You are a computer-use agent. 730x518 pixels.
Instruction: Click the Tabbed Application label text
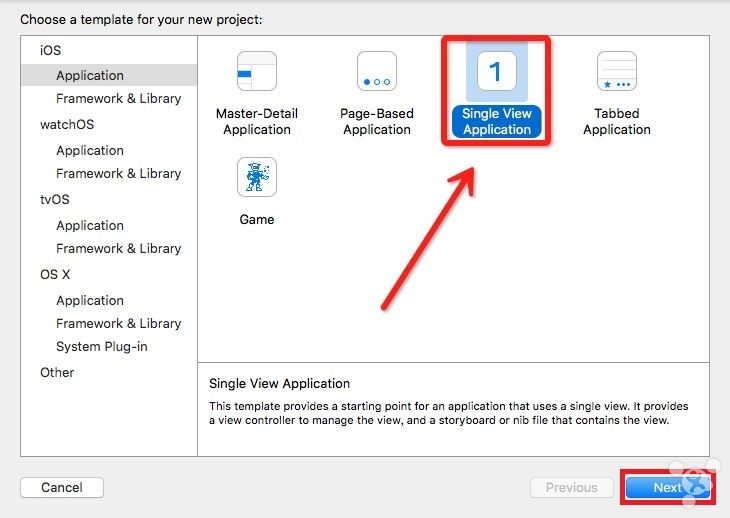pos(617,122)
